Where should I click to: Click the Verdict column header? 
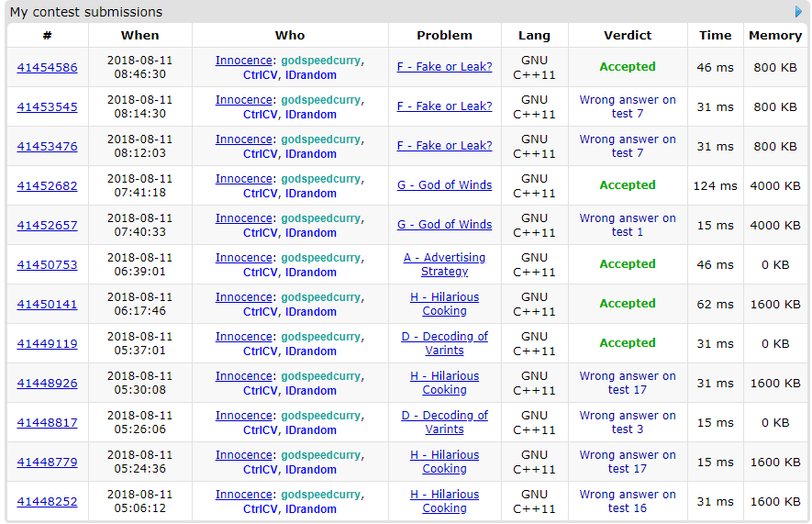[x=628, y=35]
